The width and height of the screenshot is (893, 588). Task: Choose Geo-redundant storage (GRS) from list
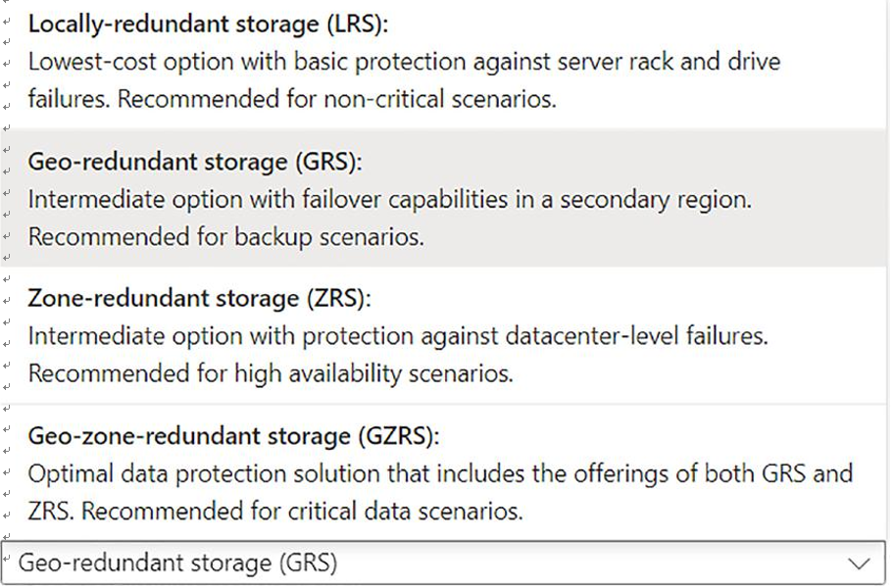click(195, 163)
